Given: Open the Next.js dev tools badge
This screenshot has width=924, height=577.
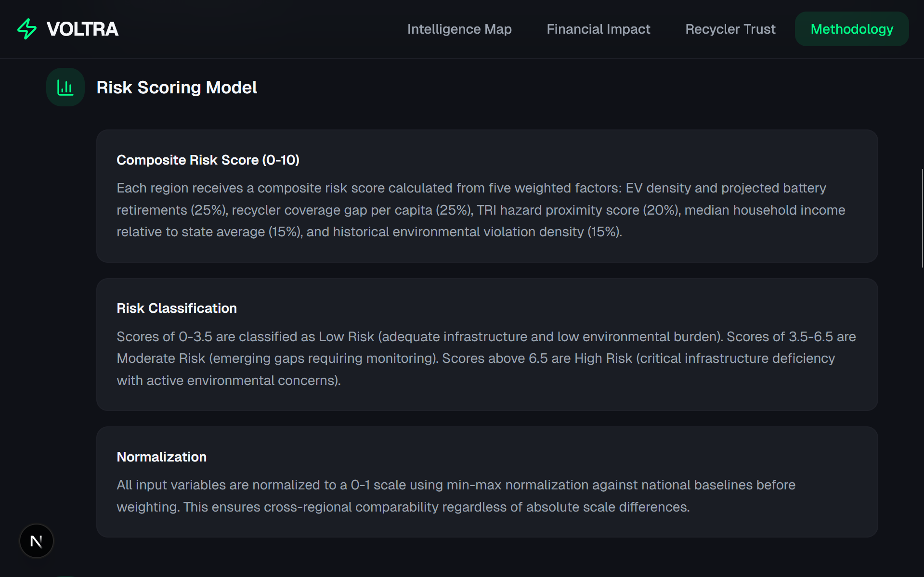Looking at the screenshot, I should (x=37, y=541).
